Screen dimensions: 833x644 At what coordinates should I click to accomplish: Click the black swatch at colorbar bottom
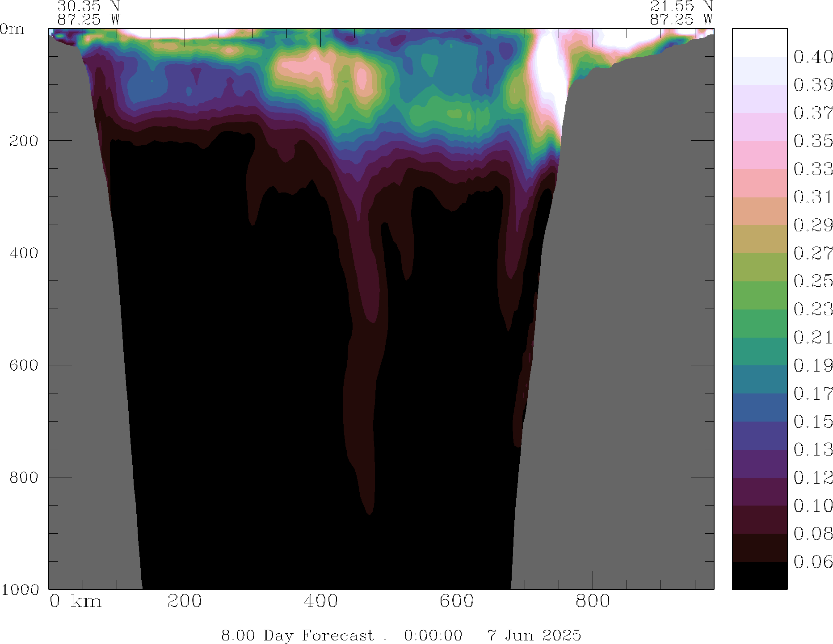[x=759, y=575]
